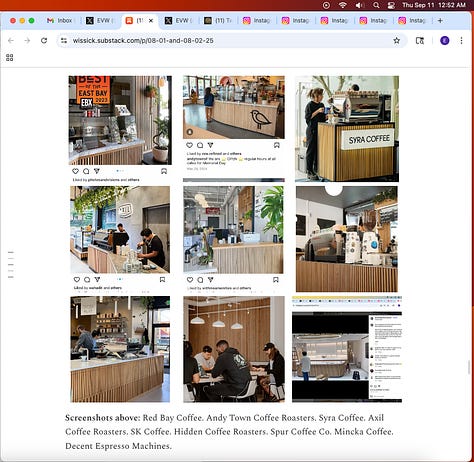Open macOS Control Center

click(391, 5)
